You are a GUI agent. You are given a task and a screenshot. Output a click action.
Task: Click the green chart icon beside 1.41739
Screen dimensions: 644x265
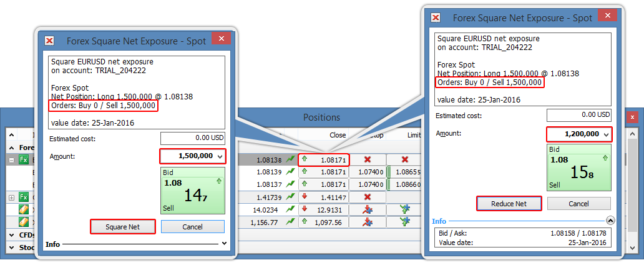coord(290,197)
